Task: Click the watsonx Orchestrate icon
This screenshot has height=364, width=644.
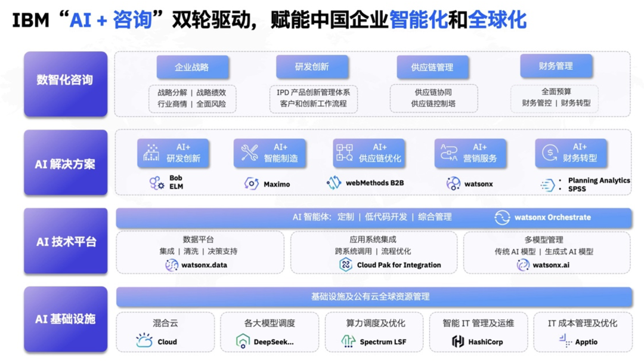Action: [502, 217]
